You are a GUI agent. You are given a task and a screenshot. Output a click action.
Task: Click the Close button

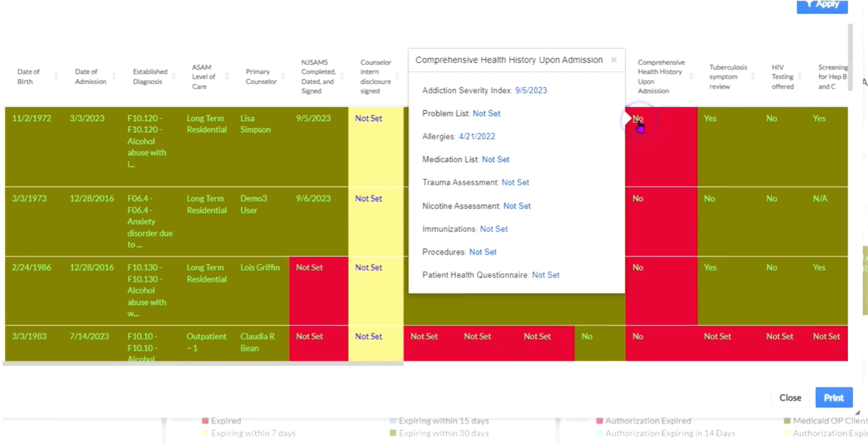790,398
